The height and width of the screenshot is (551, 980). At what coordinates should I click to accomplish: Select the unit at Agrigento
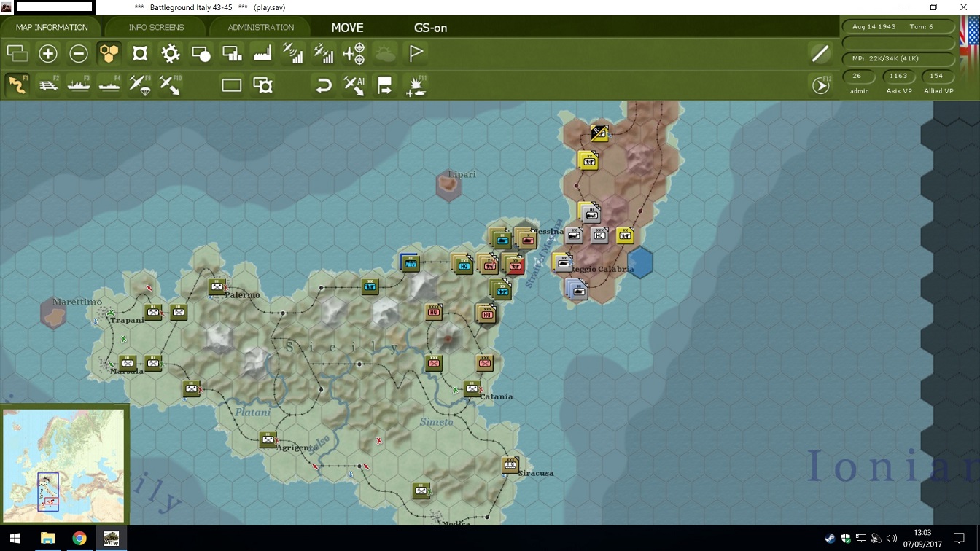click(x=268, y=439)
